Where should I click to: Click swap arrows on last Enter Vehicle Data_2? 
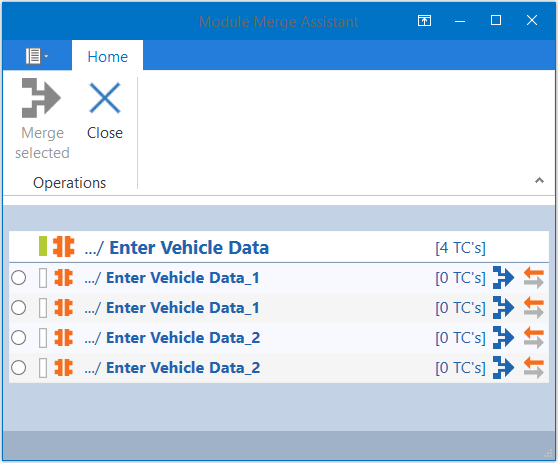point(533,368)
